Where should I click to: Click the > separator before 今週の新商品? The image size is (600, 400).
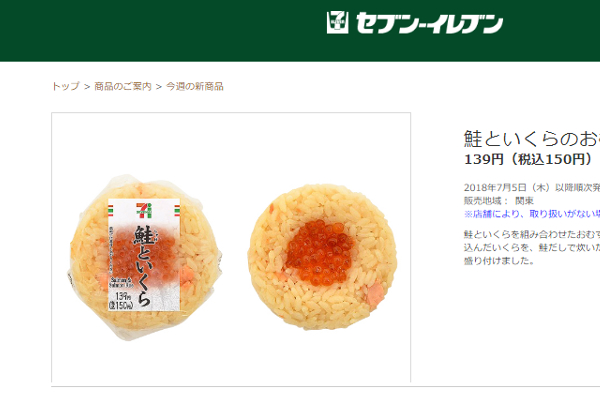point(159,87)
